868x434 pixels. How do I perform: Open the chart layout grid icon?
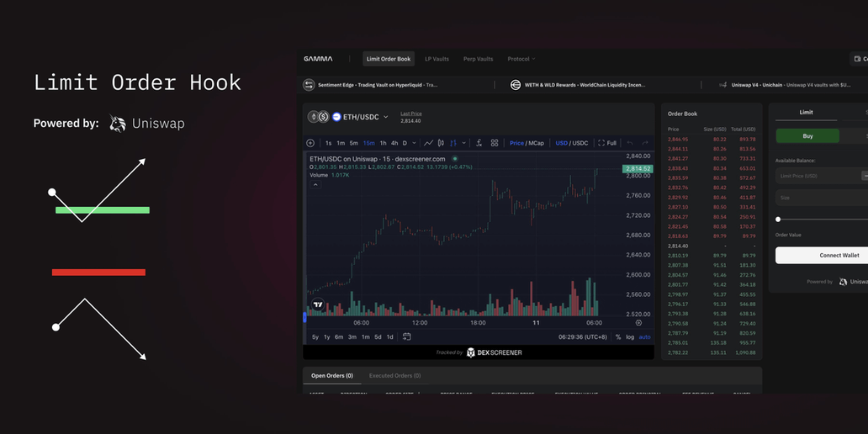[495, 143]
